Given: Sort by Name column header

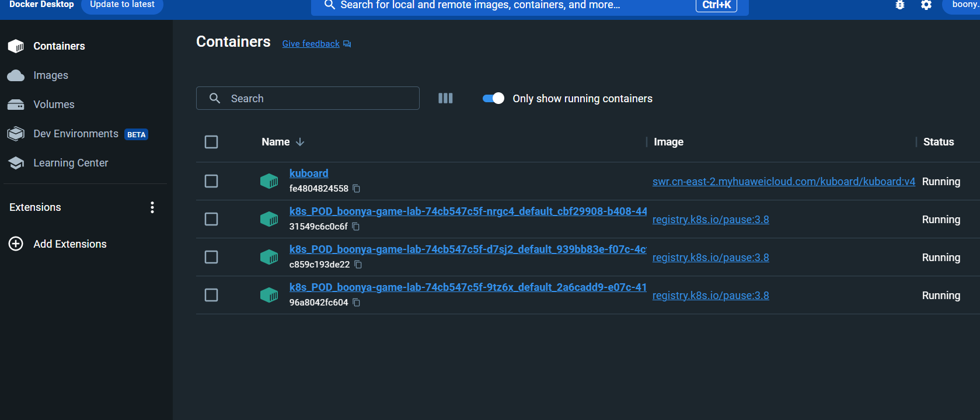Looking at the screenshot, I should tap(275, 142).
